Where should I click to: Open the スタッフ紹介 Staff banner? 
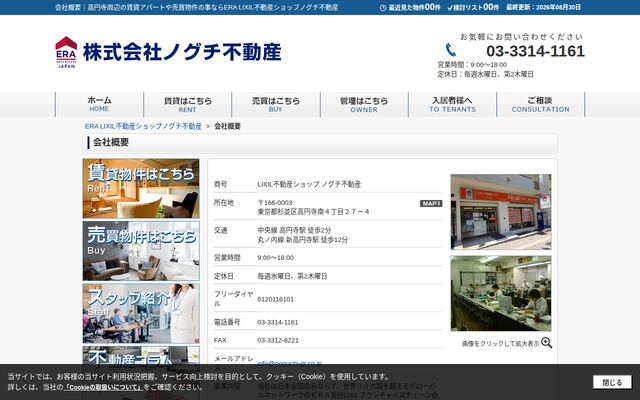point(141,313)
